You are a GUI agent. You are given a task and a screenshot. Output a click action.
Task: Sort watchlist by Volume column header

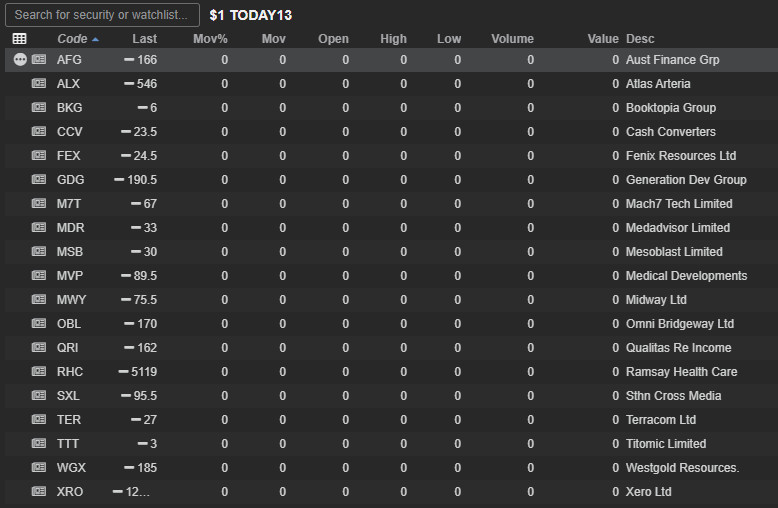(512, 39)
